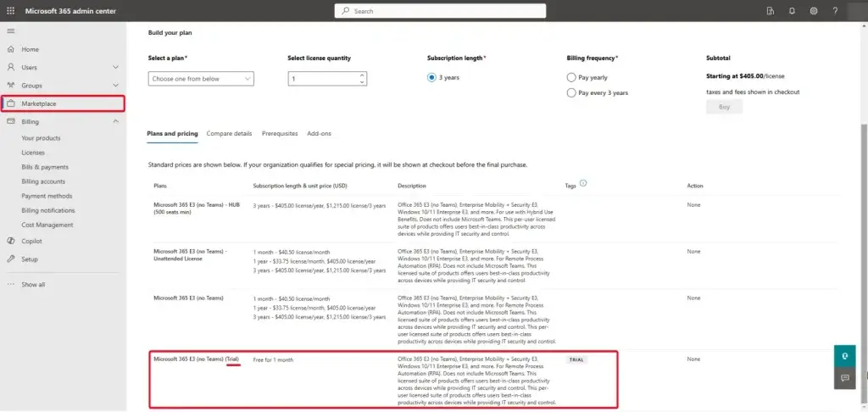The height and width of the screenshot is (412, 868).
Task: Collapse the Billing chevron
Action: point(115,121)
